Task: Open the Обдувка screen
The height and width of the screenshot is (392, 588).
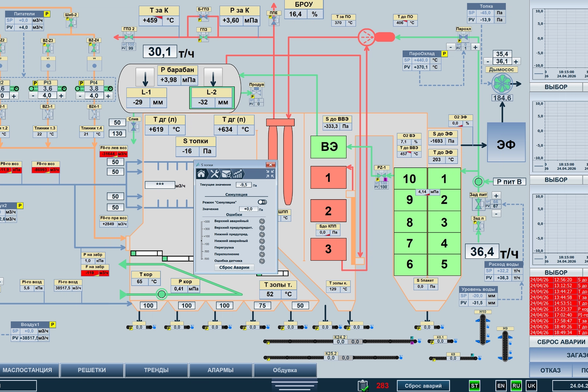Action: tap(285, 370)
